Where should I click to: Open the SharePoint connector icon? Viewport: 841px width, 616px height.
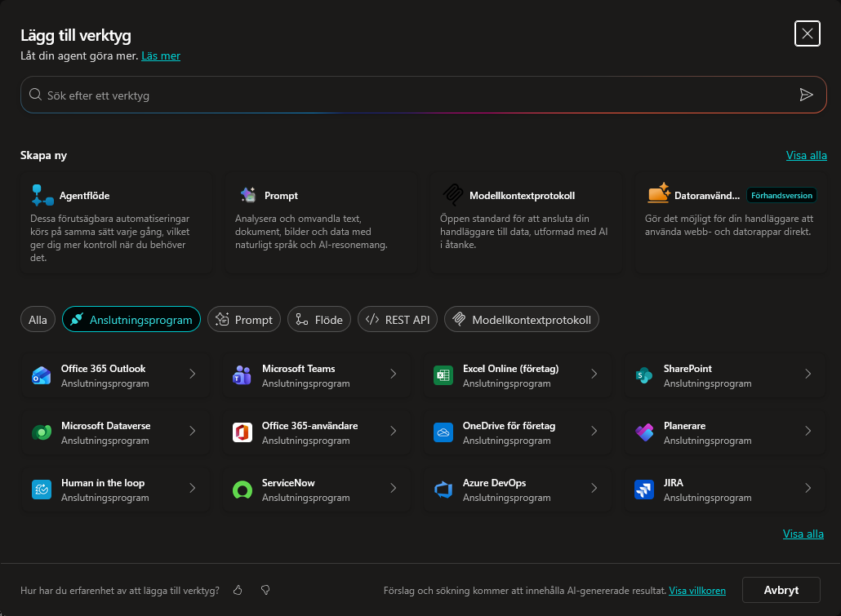click(x=643, y=376)
